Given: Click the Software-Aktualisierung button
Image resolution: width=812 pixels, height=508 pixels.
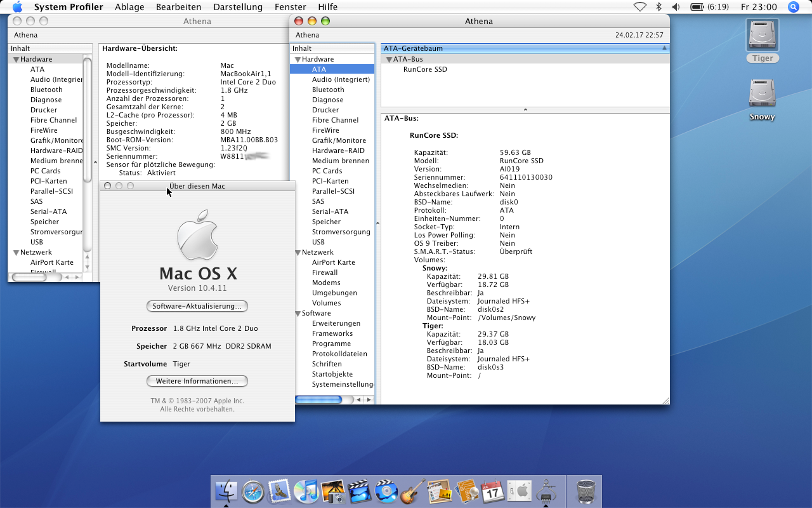Looking at the screenshot, I should [x=197, y=306].
